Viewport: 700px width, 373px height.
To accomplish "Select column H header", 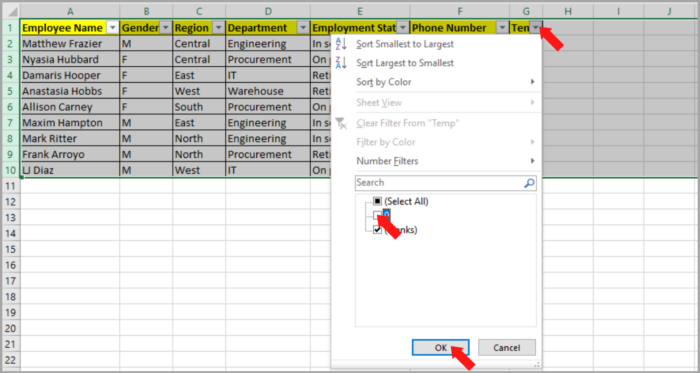I will [568, 12].
